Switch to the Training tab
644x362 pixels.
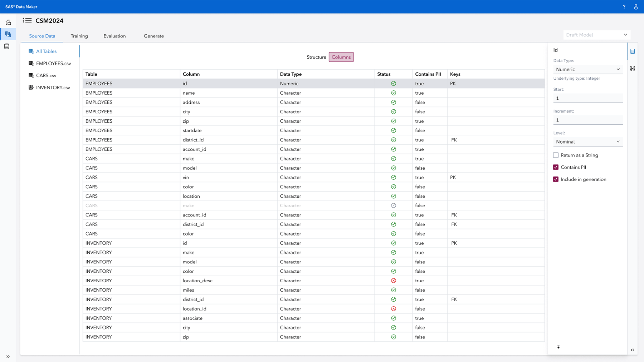[x=79, y=36]
